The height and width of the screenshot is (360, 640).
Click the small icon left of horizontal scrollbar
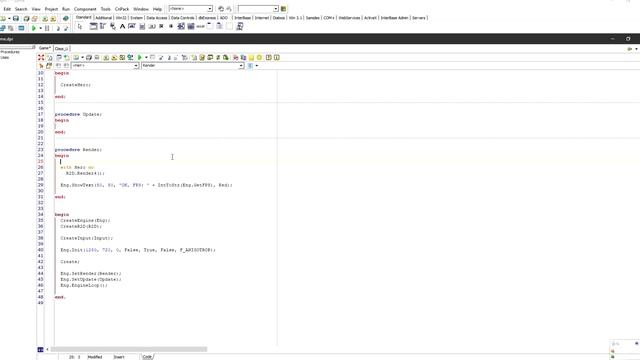pyautogui.click(x=40, y=349)
